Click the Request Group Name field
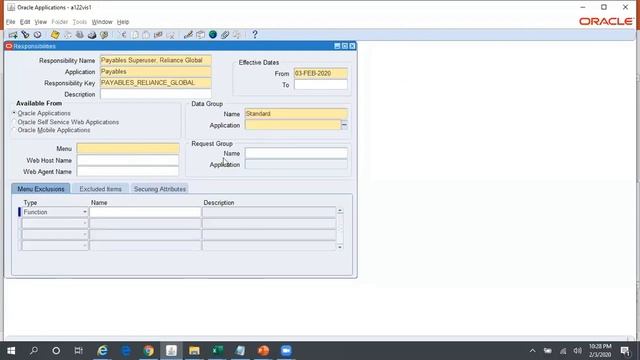This screenshot has width=640, height=360. tap(296, 153)
